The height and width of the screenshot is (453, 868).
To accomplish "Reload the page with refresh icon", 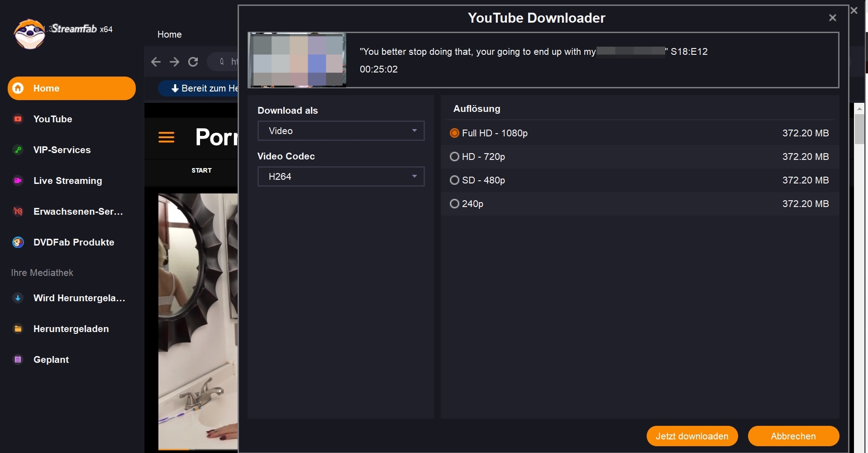I will click(193, 62).
